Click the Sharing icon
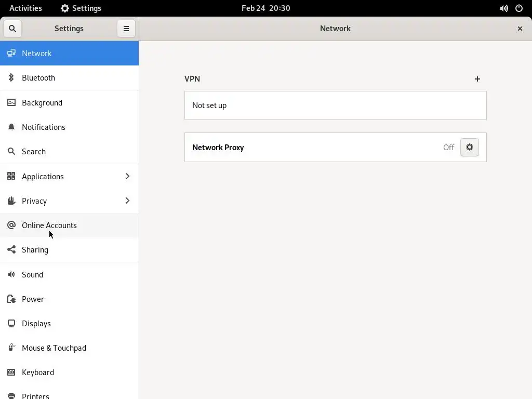 [11, 249]
